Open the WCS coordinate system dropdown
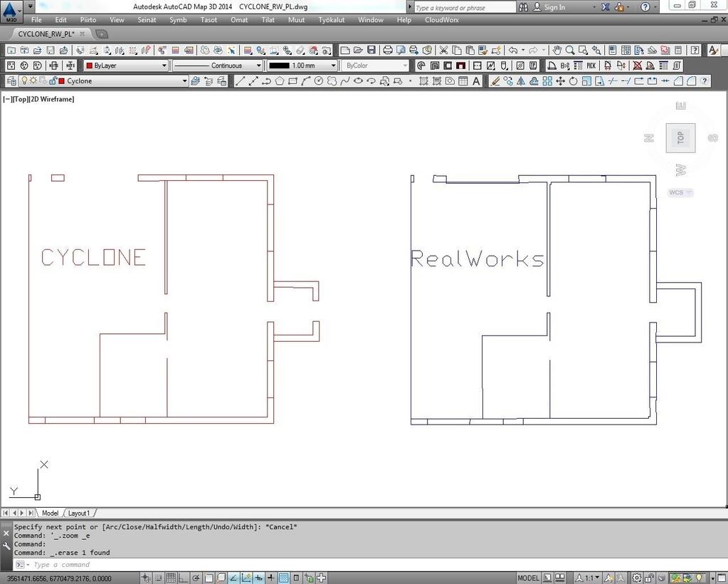 680,192
